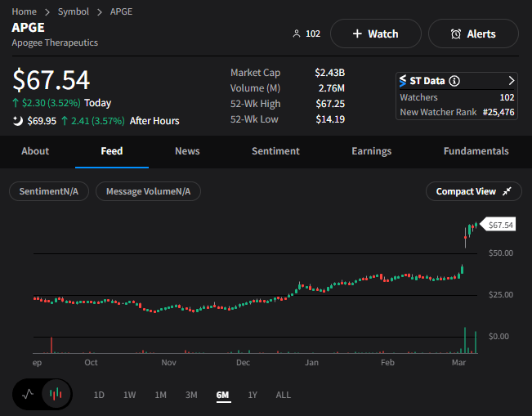Screen dimensions: 532x416
Task: Click the ST Data info icon
Action: point(454,81)
